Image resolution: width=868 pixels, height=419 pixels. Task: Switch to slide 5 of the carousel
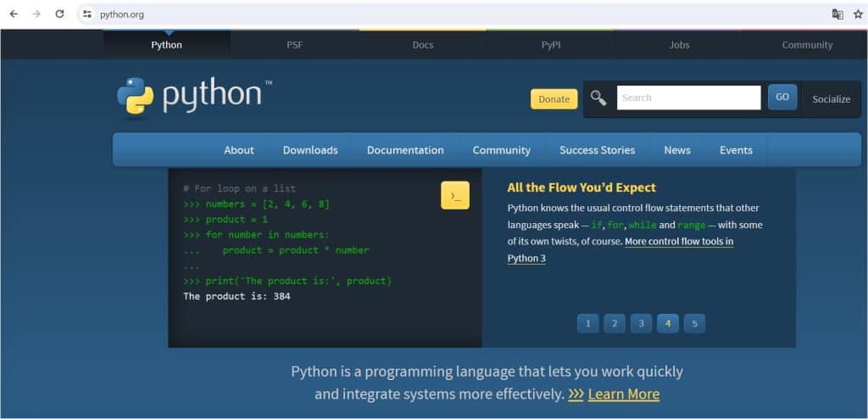point(694,323)
